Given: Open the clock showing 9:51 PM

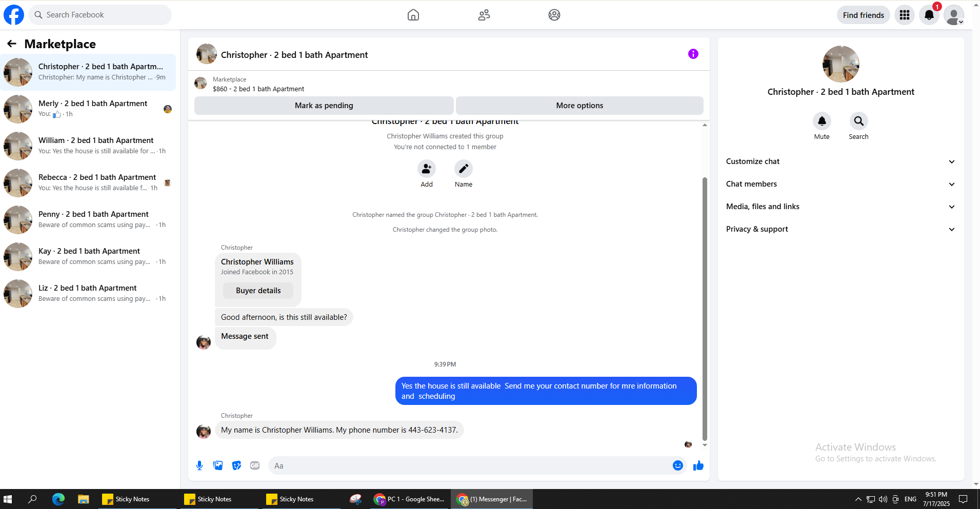Looking at the screenshot, I should (936, 499).
